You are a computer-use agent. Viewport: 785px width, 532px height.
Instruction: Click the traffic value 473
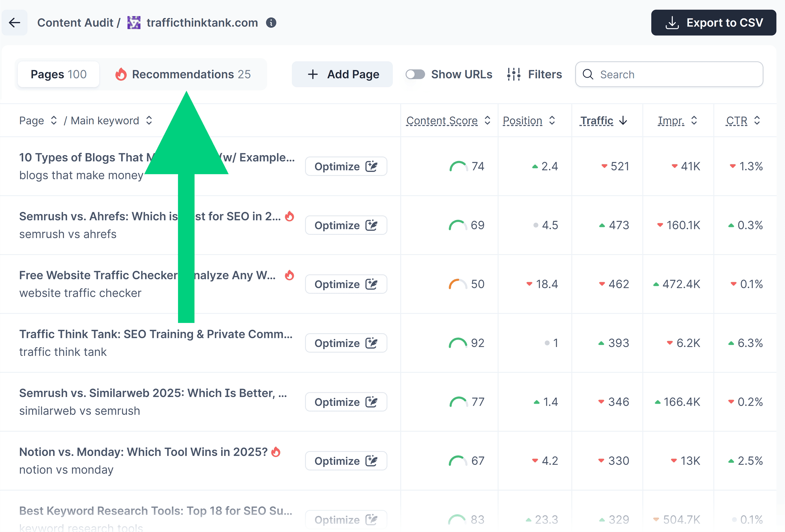tap(619, 225)
